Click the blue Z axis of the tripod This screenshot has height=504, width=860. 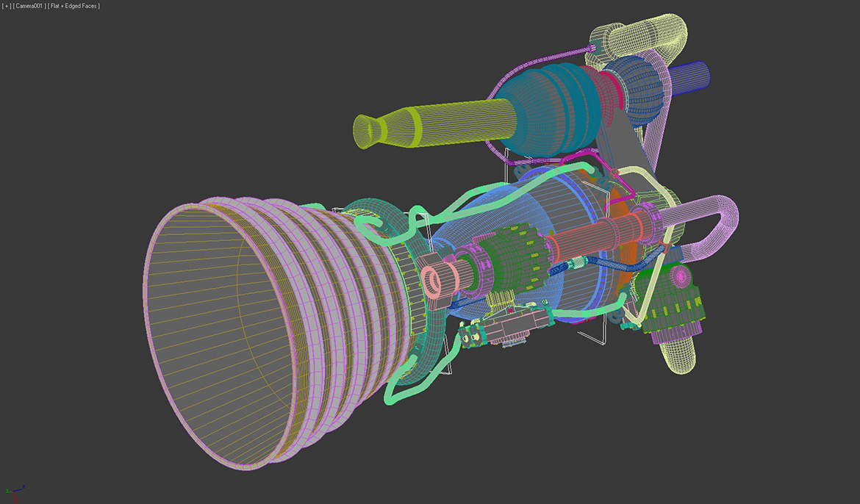(19, 489)
